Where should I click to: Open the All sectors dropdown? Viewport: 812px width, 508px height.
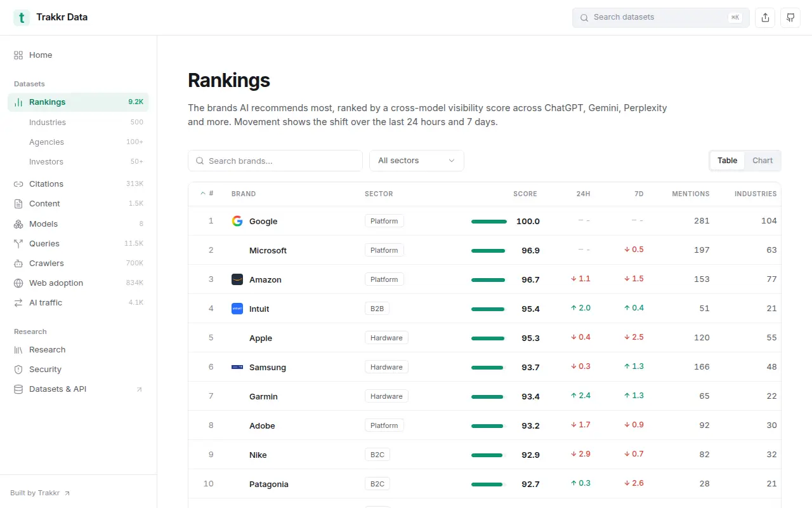[x=417, y=161]
